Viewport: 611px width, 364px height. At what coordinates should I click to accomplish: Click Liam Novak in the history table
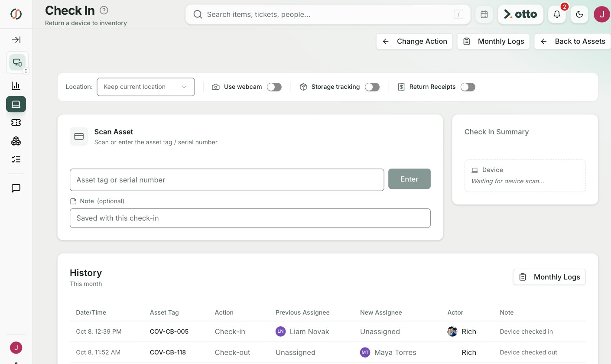(x=309, y=331)
